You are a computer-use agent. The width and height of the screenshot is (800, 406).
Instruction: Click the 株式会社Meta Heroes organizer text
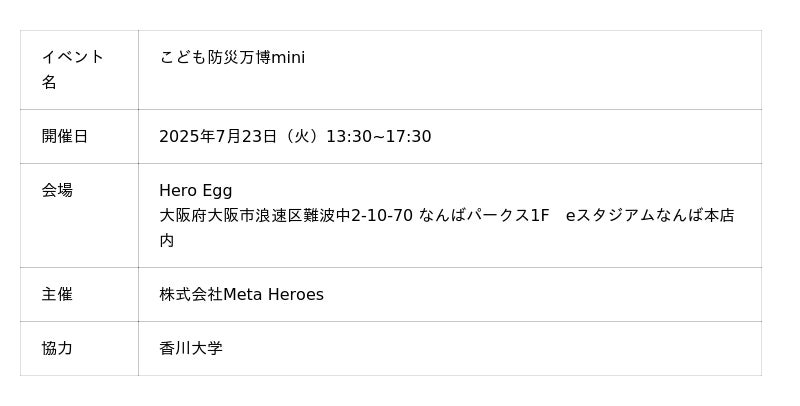[241, 295]
